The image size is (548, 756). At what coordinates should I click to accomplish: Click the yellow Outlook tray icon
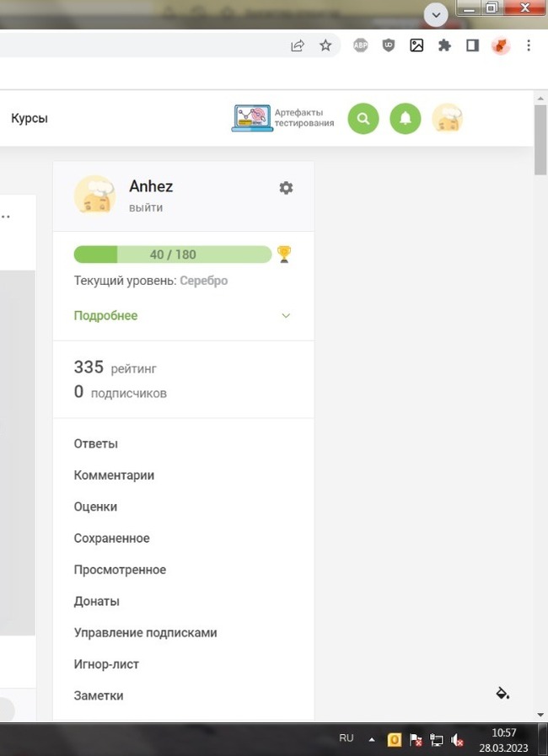(x=394, y=740)
